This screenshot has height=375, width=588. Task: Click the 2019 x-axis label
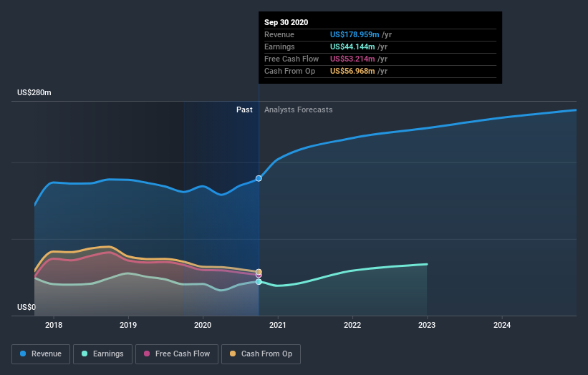click(128, 325)
